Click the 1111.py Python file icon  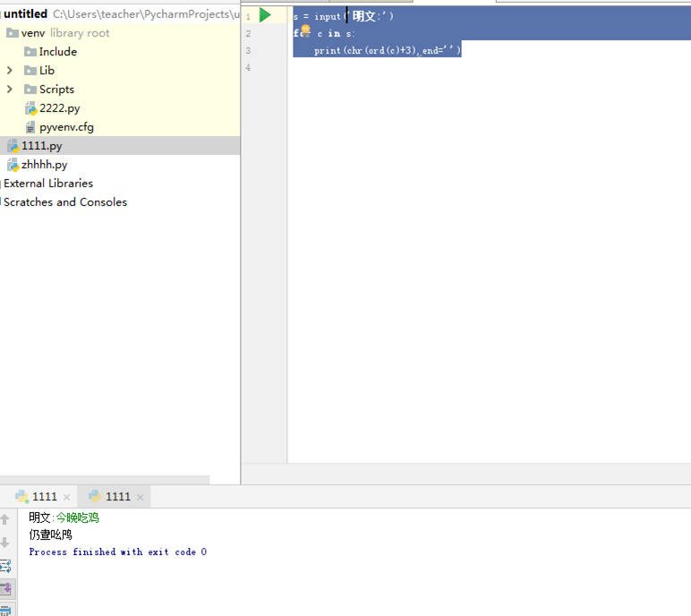pyautogui.click(x=13, y=146)
